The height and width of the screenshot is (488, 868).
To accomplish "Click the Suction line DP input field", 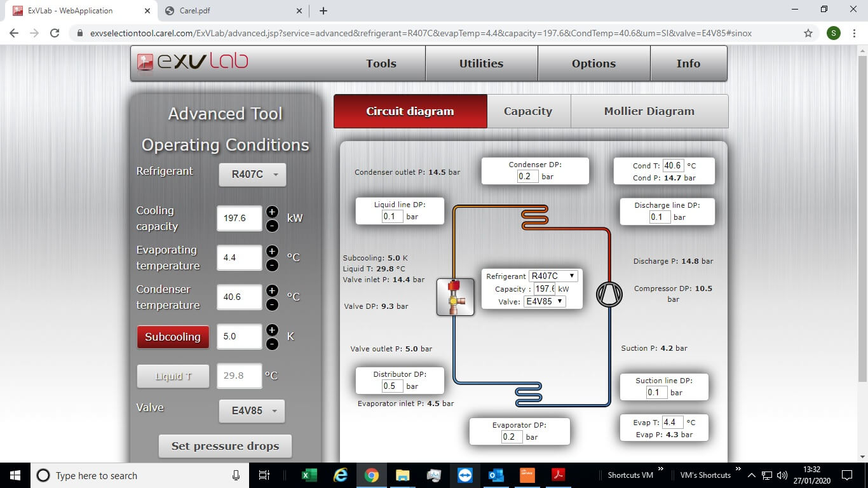I will point(657,393).
